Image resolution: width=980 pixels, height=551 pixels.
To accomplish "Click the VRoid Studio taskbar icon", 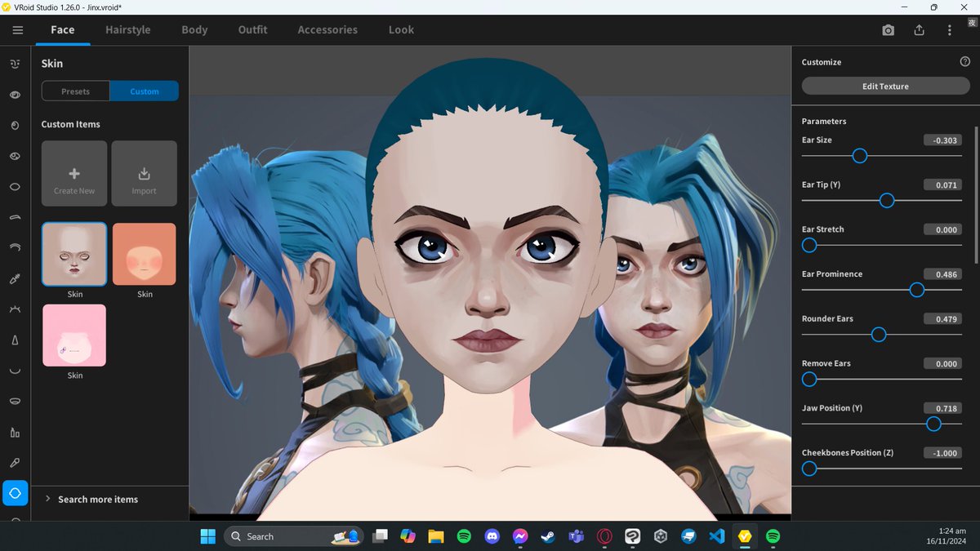I will (745, 536).
